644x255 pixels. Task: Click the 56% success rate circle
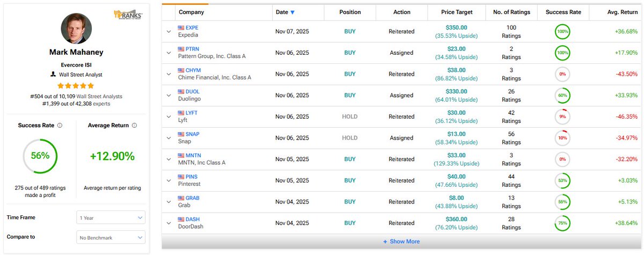tap(40, 156)
